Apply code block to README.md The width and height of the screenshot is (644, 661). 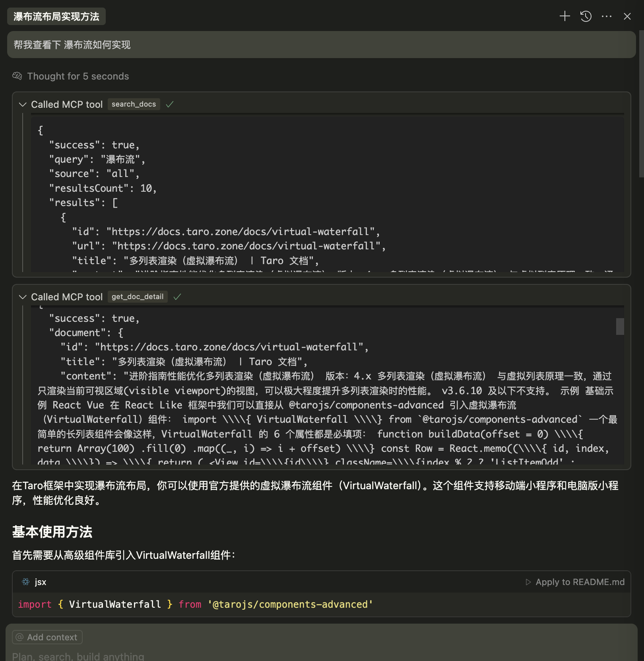(575, 582)
